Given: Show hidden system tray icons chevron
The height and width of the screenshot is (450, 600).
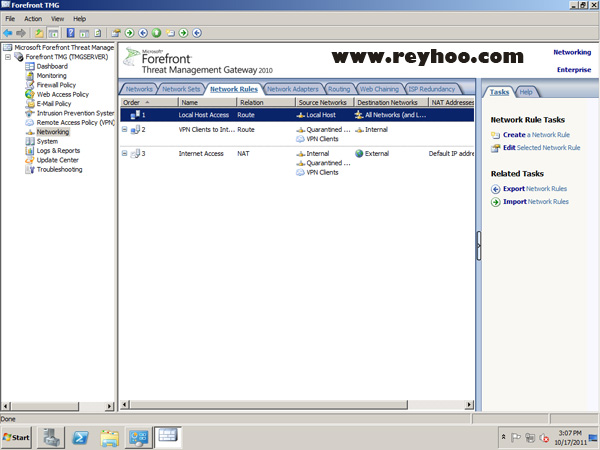Looking at the screenshot, I should pos(504,437).
